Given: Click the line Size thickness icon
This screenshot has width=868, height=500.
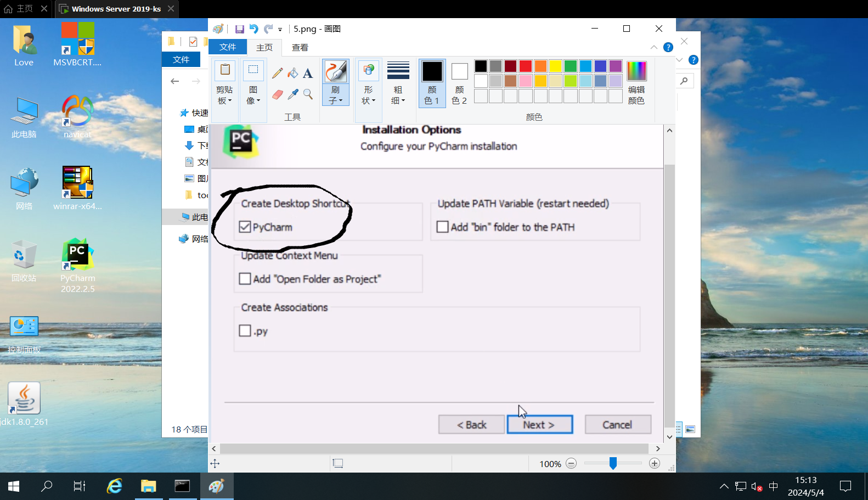Looking at the screenshot, I should click(398, 70).
